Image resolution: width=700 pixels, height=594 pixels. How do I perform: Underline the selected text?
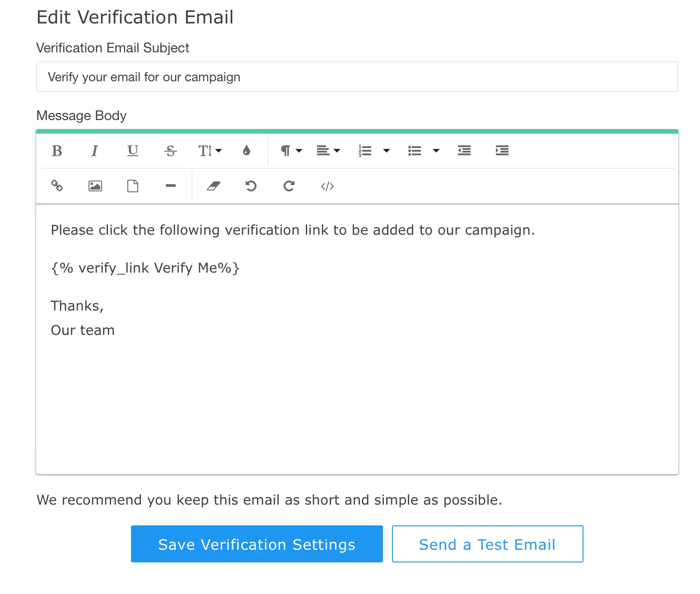[133, 151]
